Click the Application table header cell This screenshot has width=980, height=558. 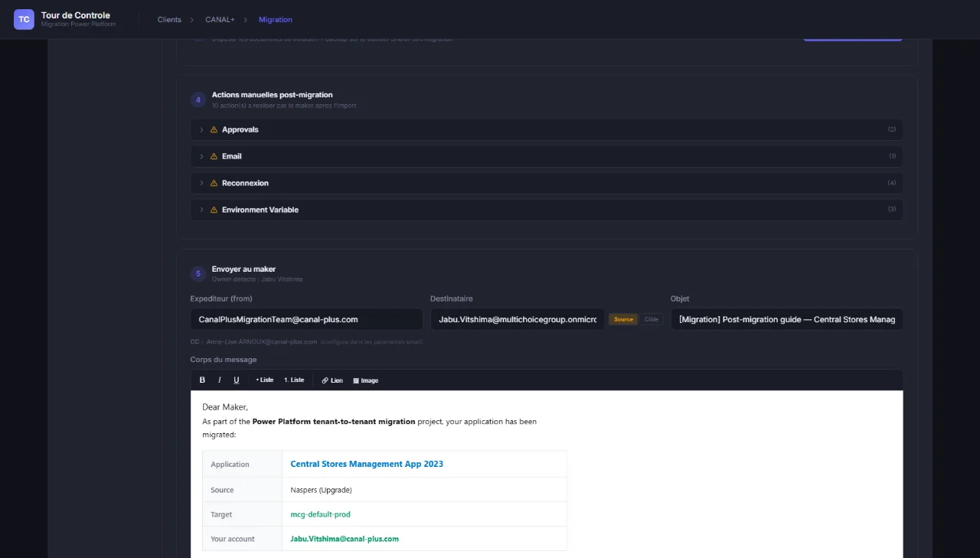tap(243, 465)
